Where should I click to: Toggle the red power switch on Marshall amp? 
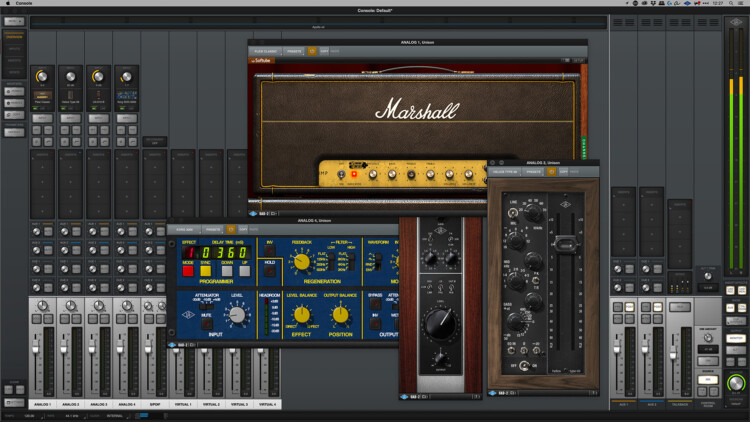click(x=354, y=174)
